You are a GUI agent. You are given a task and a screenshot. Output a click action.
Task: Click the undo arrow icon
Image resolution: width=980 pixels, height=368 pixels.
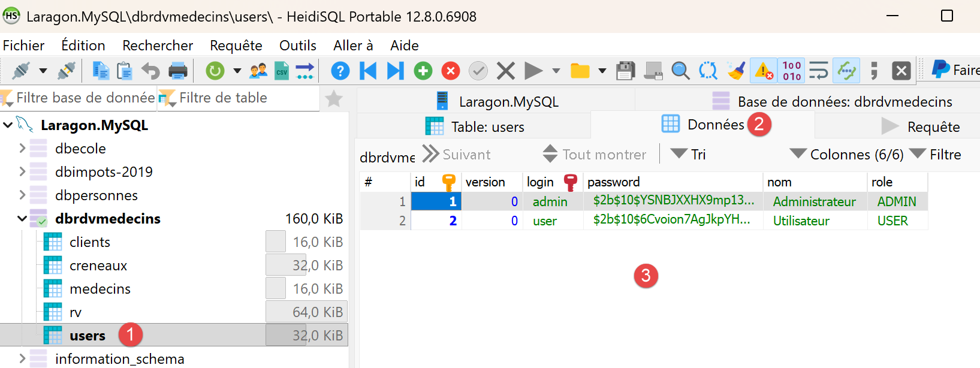pyautogui.click(x=150, y=71)
